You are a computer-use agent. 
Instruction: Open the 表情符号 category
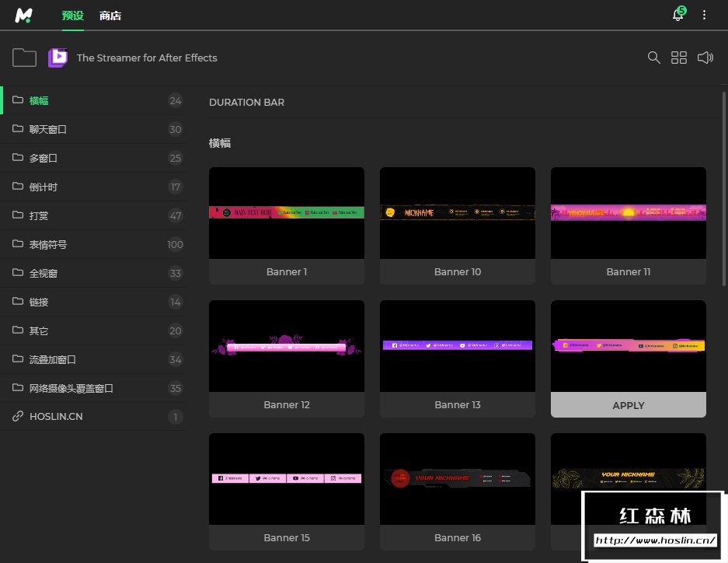coord(48,244)
